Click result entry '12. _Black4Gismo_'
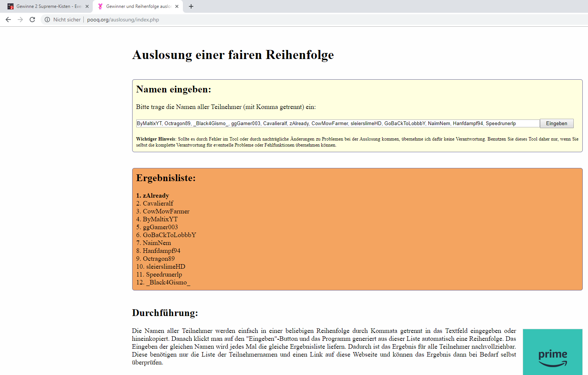This screenshot has width=588, height=375. click(x=163, y=282)
